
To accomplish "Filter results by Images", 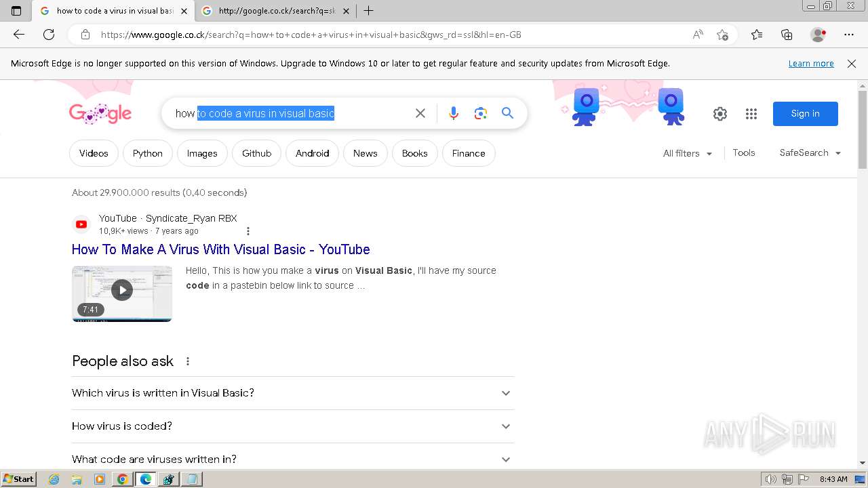I will (202, 153).
